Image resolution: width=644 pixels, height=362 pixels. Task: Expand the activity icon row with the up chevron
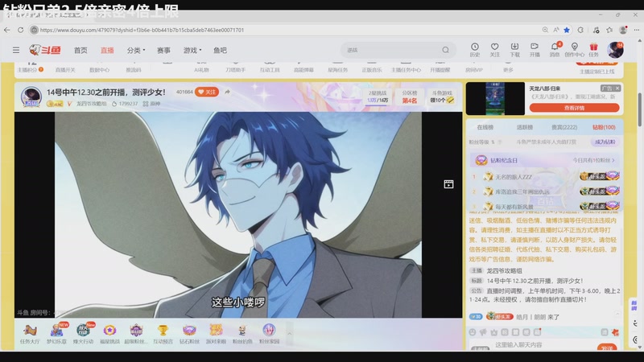click(x=289, y=333)
